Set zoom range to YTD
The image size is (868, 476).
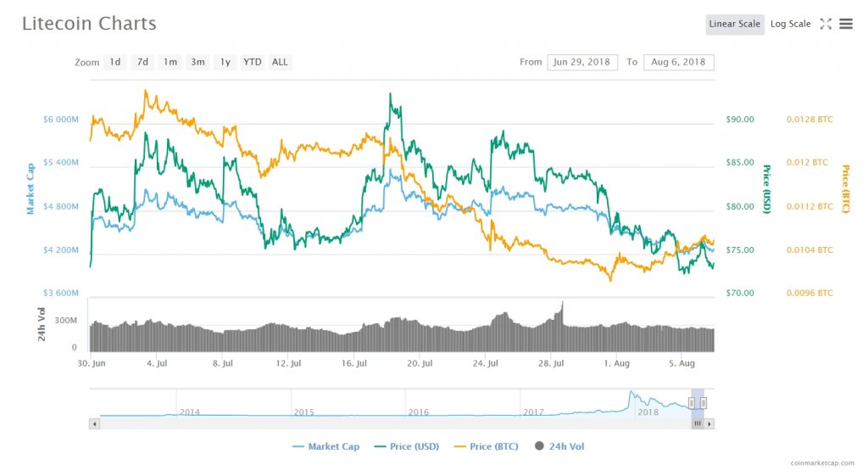coord(253,62)
